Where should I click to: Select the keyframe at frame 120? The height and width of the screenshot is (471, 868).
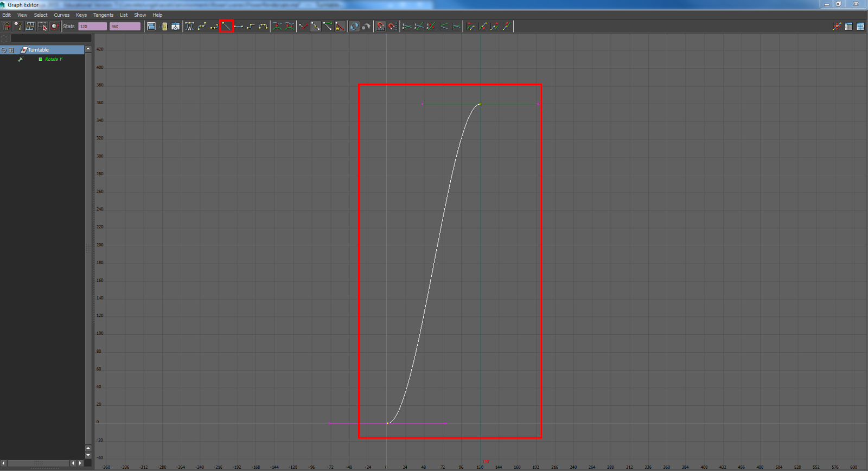click(x=480, y=104)
